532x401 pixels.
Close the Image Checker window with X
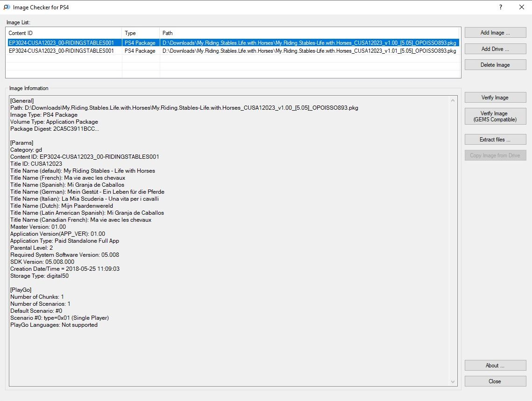(x=521, y=7)
